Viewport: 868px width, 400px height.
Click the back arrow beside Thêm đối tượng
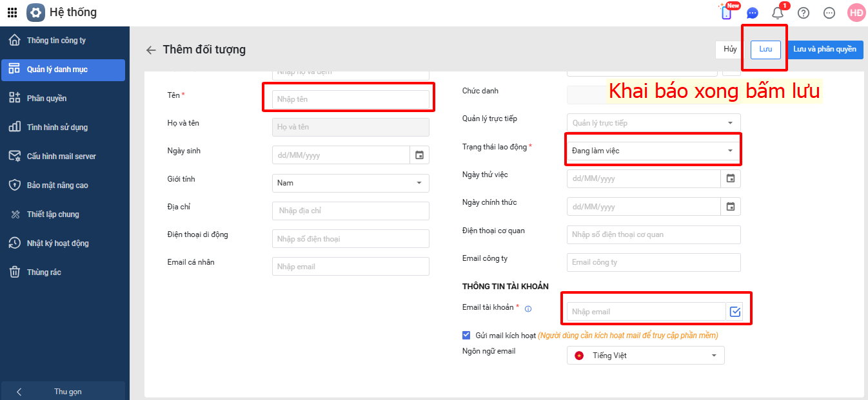151,50
